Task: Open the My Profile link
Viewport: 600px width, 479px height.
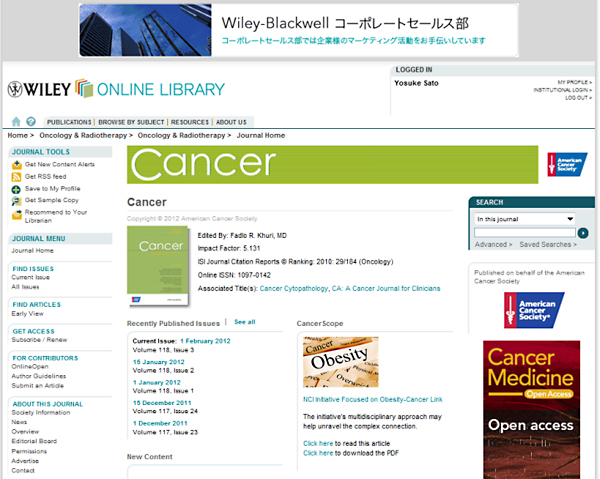Action: [x=574, y=82]
